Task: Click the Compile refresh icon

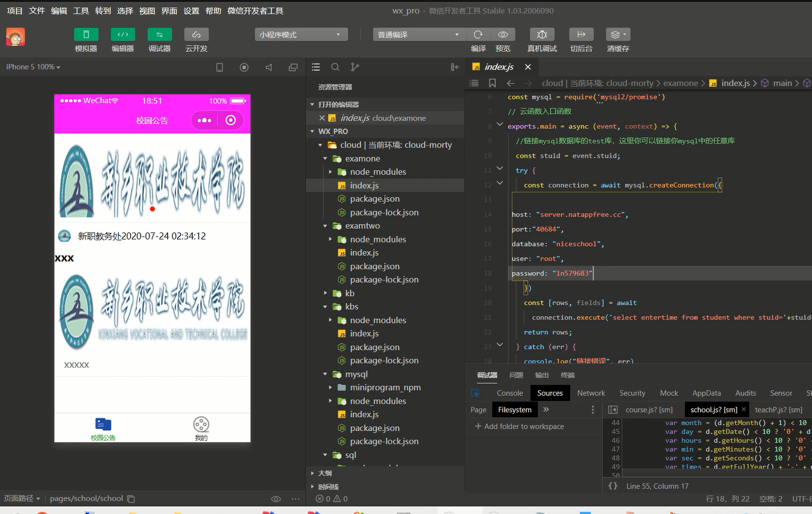Action: [x=478, y=34]
